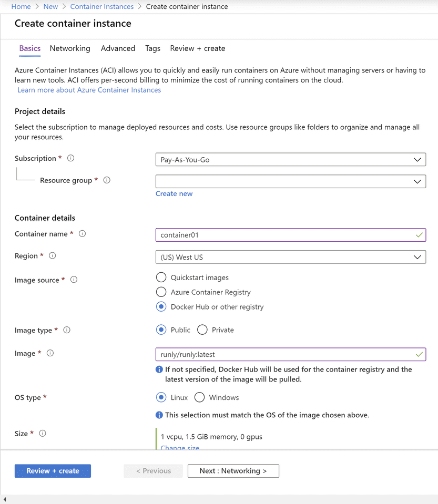Click the Subscription info icon
The width and height of the screenshot is (438, 504).
pyautogui.click(x=71, y=158)
